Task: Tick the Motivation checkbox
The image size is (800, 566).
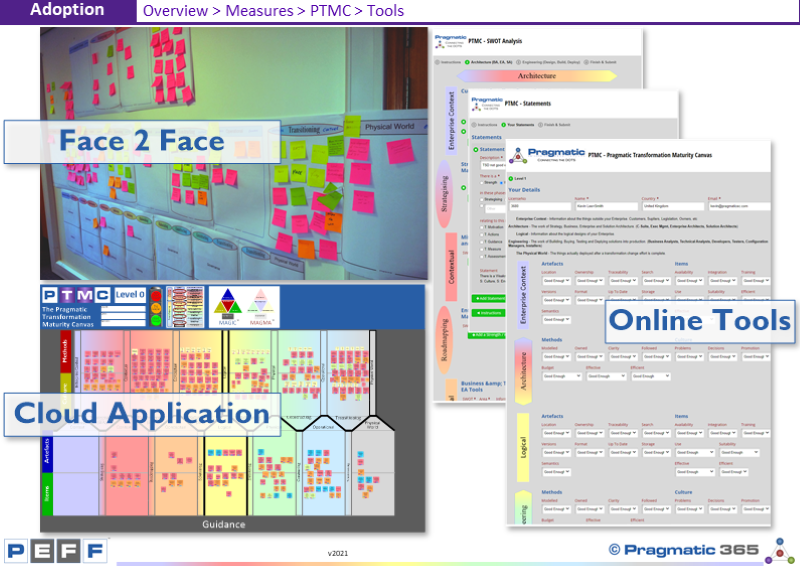Action: point(482,227)
